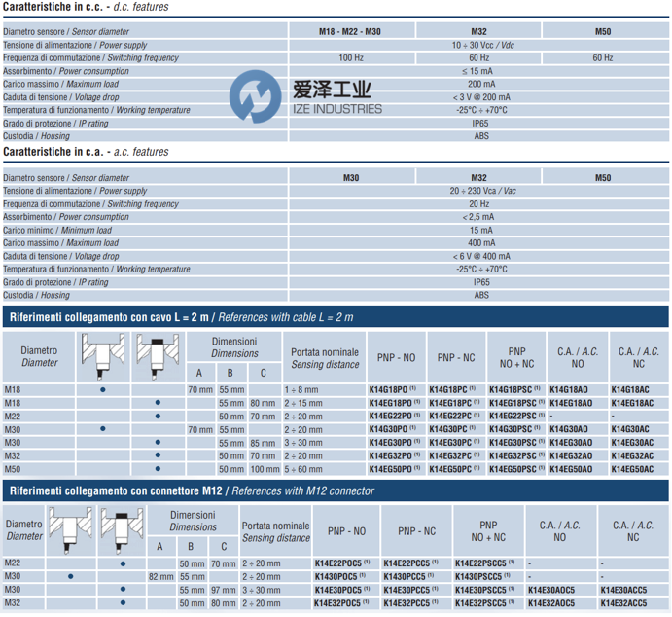Image resolution: width=672 pixels, height=617 pixels.
Task: Click the 'Caratteristiche in c.a.' section heading
Action: (86, 152)
